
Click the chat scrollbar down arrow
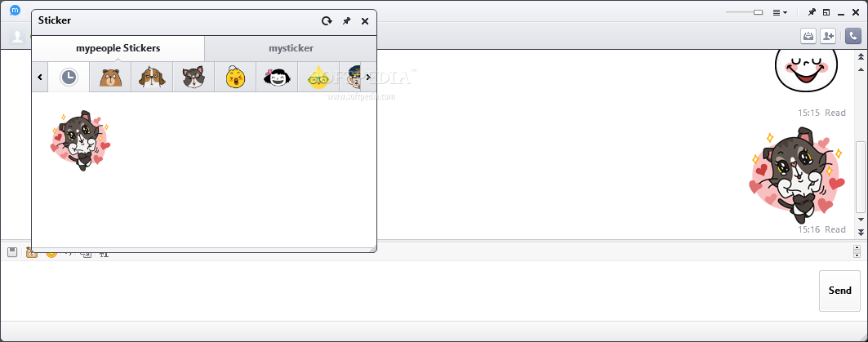861,219
